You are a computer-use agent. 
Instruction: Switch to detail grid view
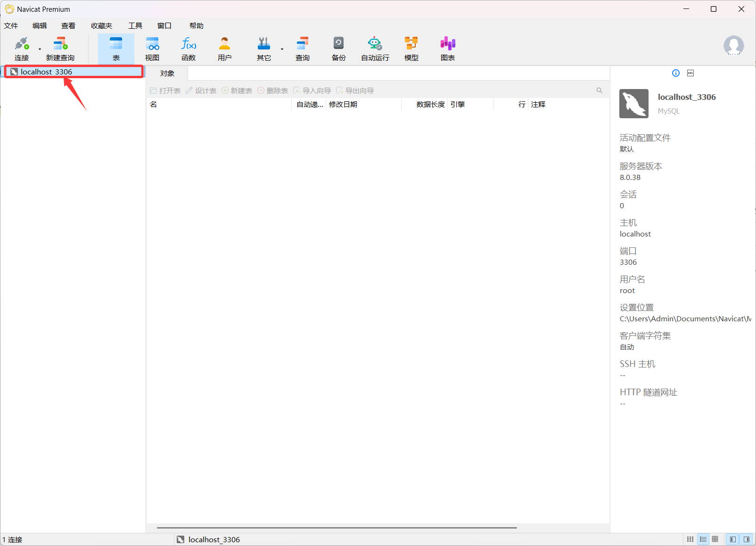click(715, 539)
